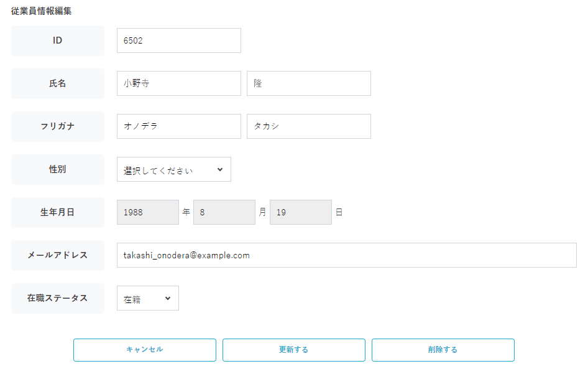This screenshot has height=379, width=588.
Task: Click the email field with takashi_onodera@example.com
Action: [346, 255]
